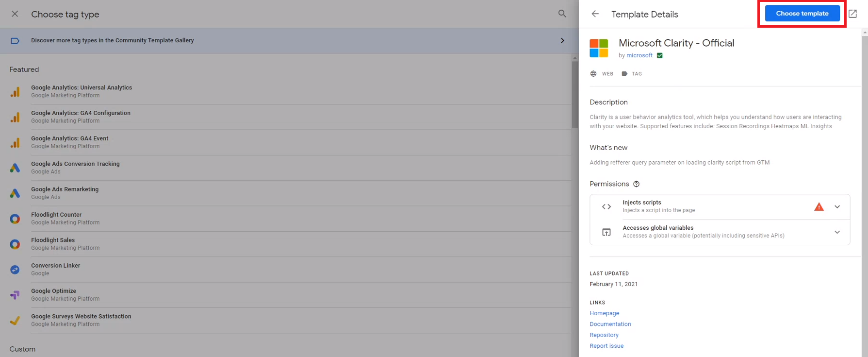Close the Choose tag type panel
This screenshot has width=868, height=357.
pyautogui.click(x=15, y=14)
